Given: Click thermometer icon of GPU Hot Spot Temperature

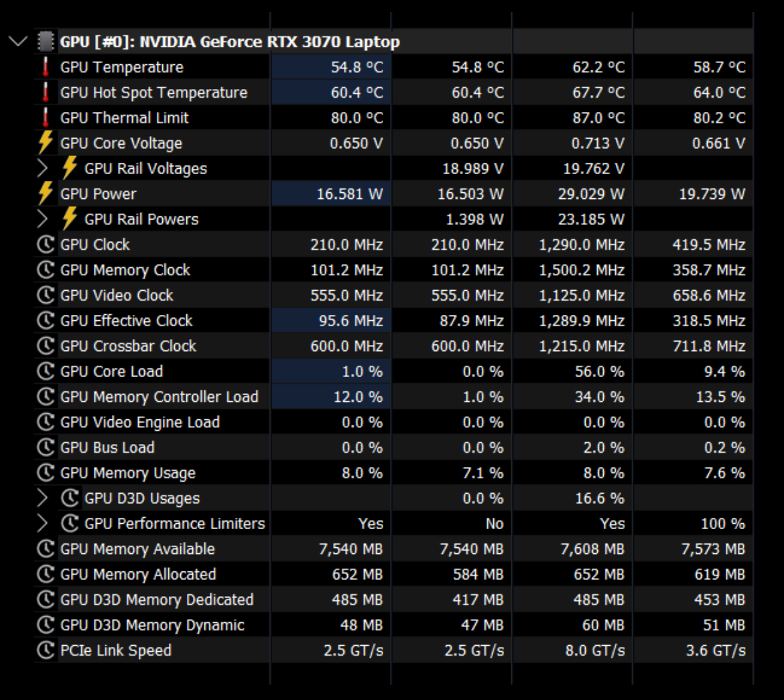Looking at the screenshot, I should point(46,92).
